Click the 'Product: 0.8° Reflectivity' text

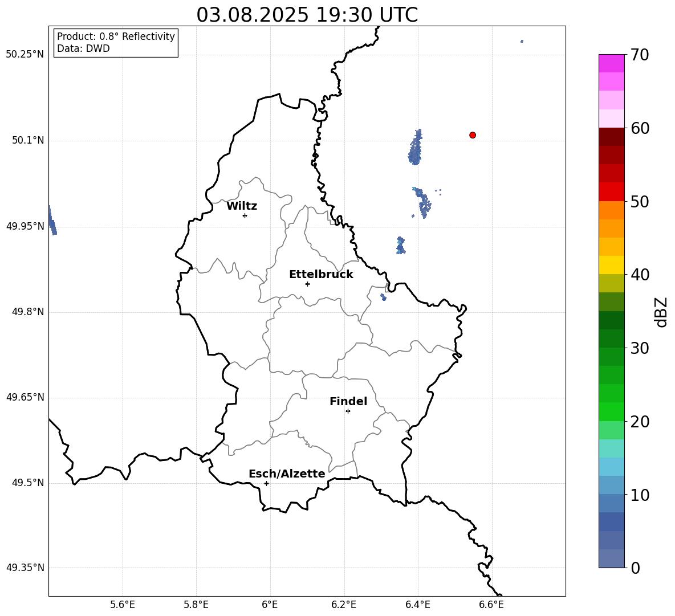[116, 36]
